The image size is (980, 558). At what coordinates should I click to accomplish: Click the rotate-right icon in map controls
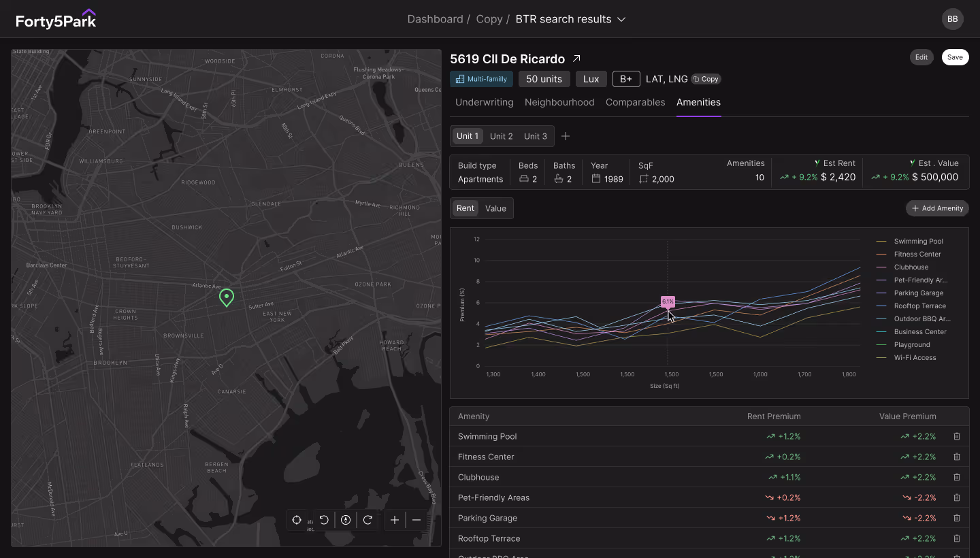pyautogui.click(x=367, y=520)
